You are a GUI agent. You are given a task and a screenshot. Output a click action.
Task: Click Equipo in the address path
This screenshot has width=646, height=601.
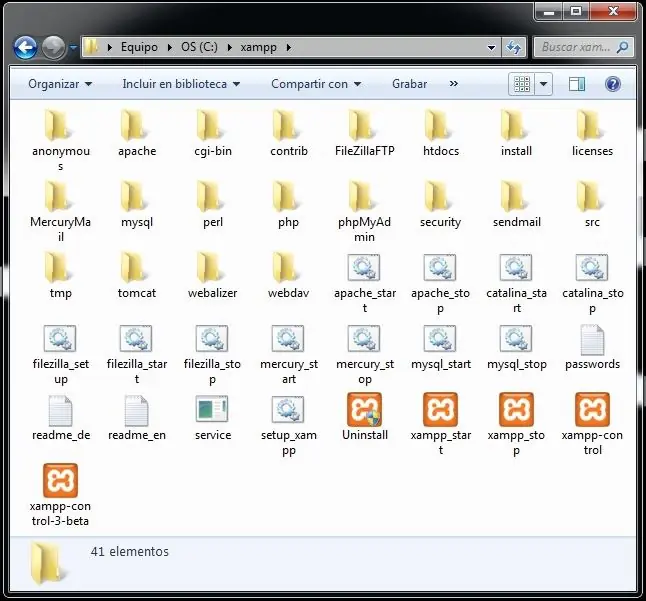[139, 47]
